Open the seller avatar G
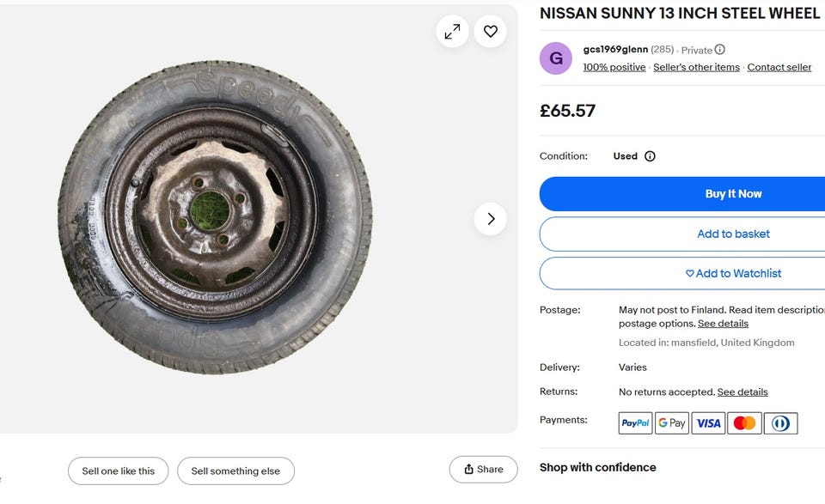This screenshot has height=504, width=825. coord(556,58)
